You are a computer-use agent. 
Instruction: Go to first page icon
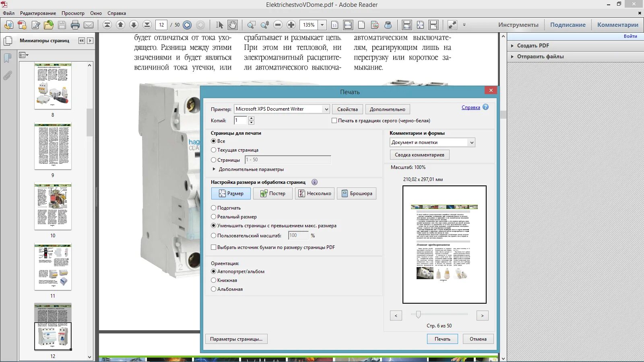(x=107, y=25)
